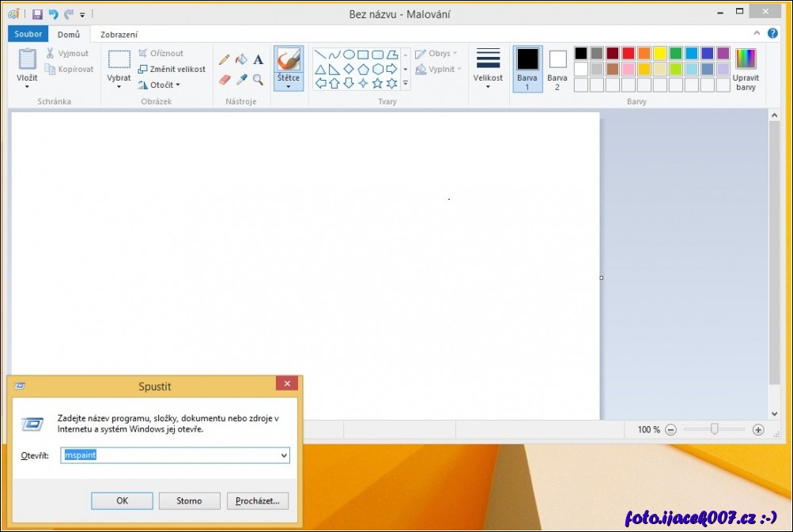793x532 pixels.
Task: Click Upravit barvy to edit colors
Action: [745, 70]
